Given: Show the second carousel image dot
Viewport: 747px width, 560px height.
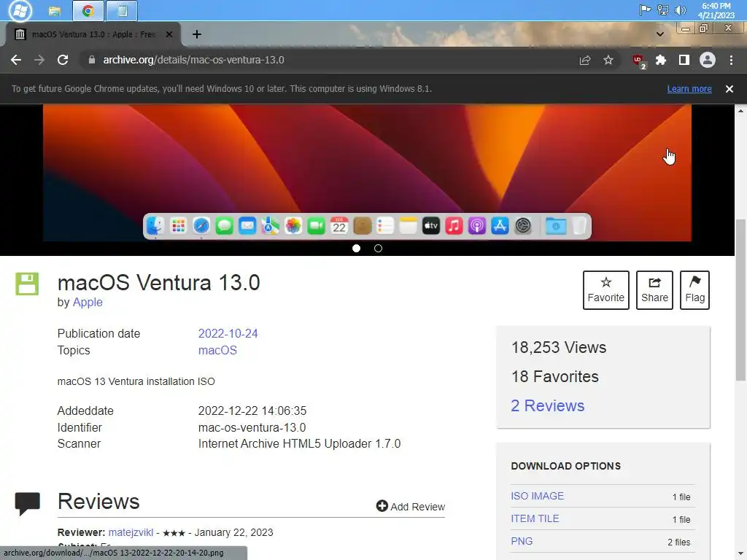Looking at the screenshot, I should click(x=379, y=248).
